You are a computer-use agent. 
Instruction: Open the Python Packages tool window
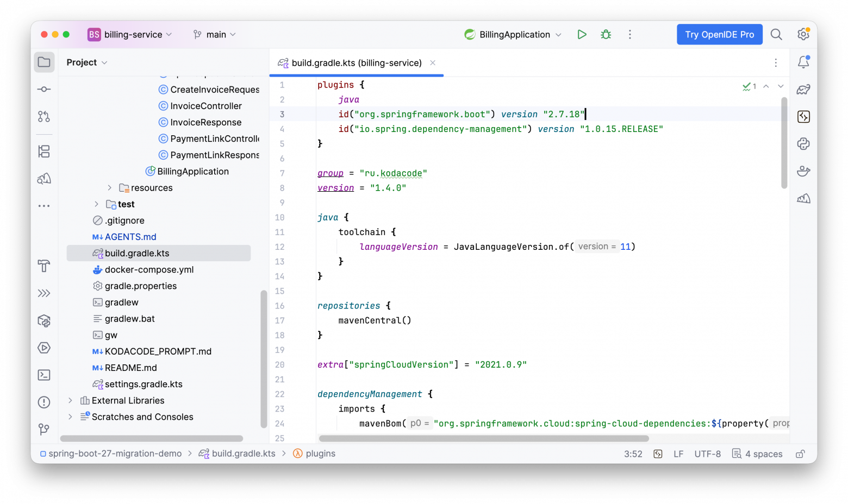[44, 320]
